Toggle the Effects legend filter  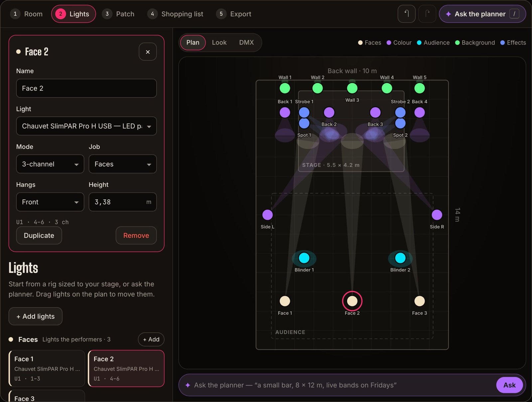[x=513, y=43]
